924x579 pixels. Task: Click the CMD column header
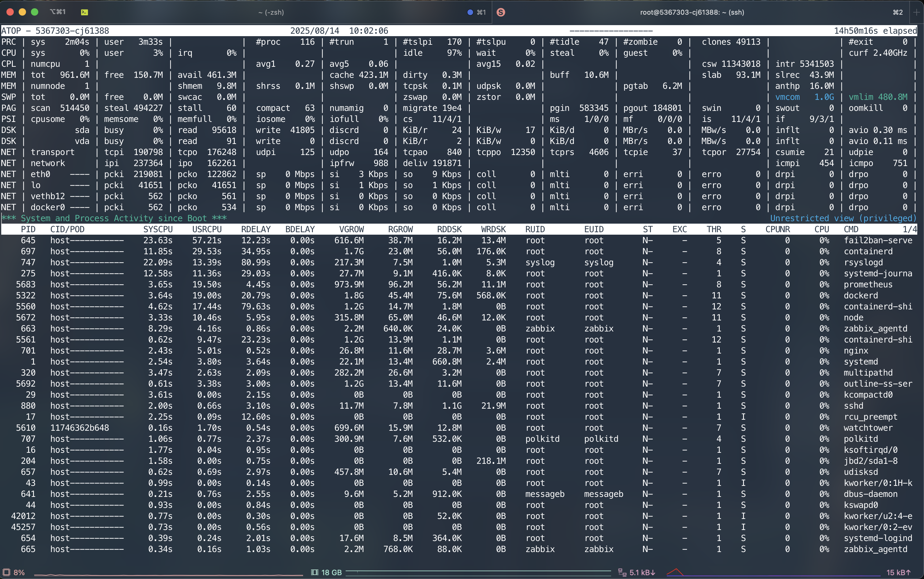pyautogui.click(x=851, y=229)
